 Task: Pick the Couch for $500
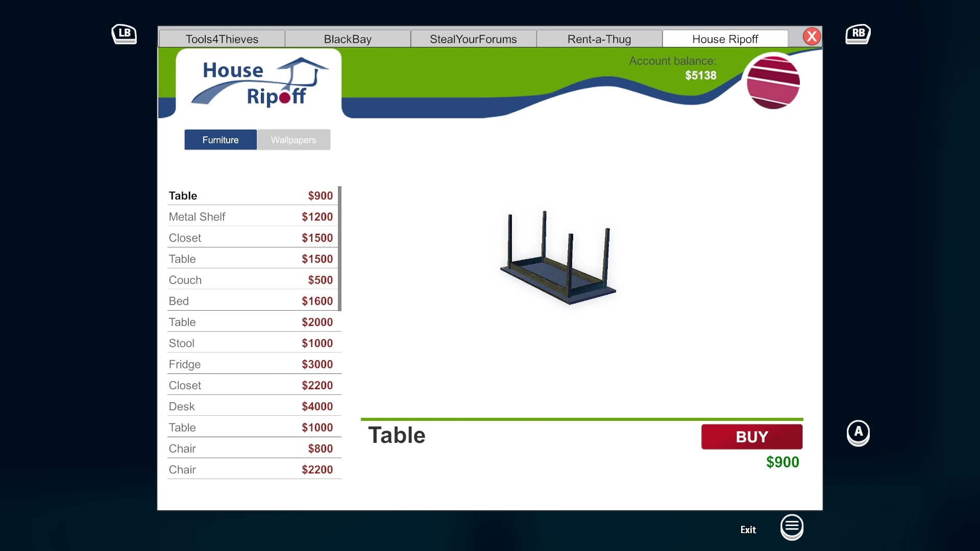tap(251, 280)
